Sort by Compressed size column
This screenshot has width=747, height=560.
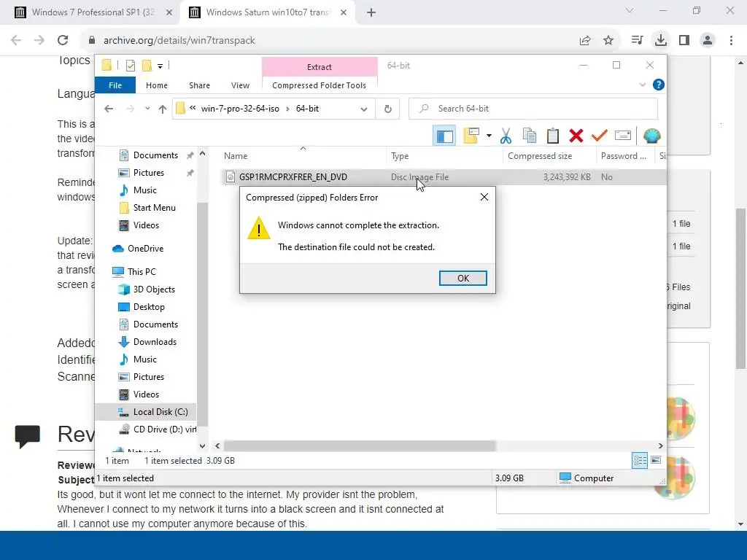(x=549, y=156)
